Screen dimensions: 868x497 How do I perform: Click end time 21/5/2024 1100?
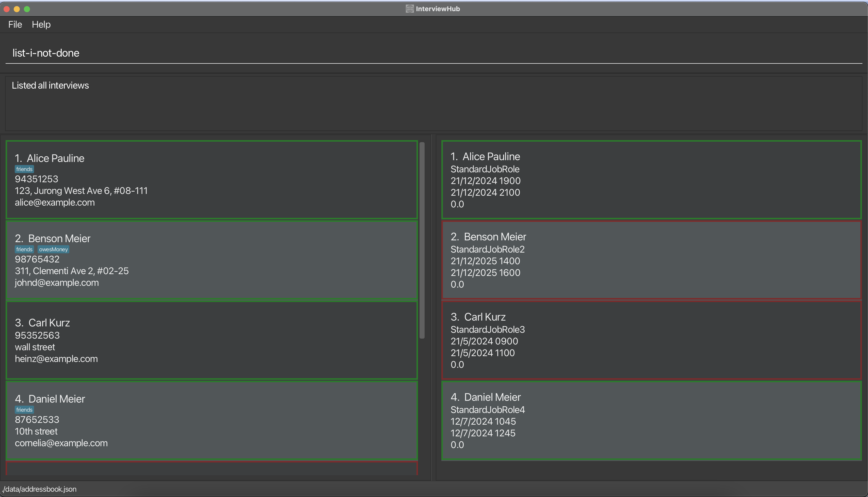click(x=483, y=353)
